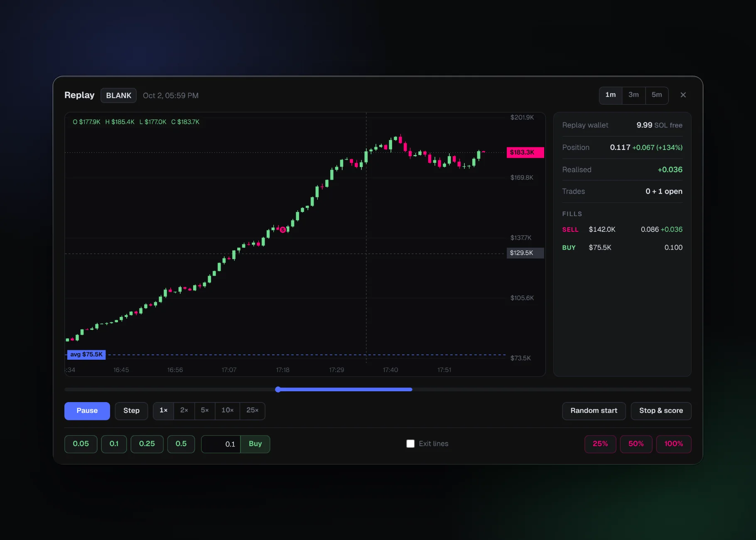756x540 pixels.
Task: Click the Trades 0 + 1 open value
Action: coord(664,191)
